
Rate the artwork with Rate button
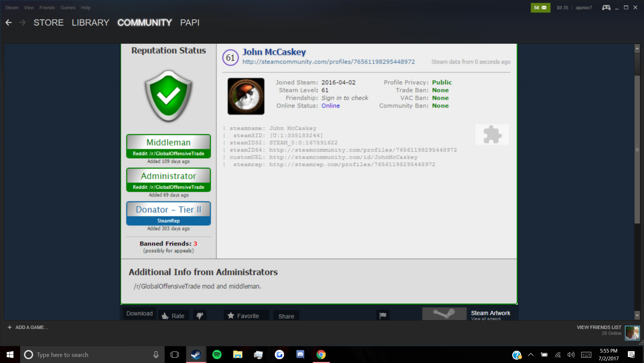(x=174, y=316)
